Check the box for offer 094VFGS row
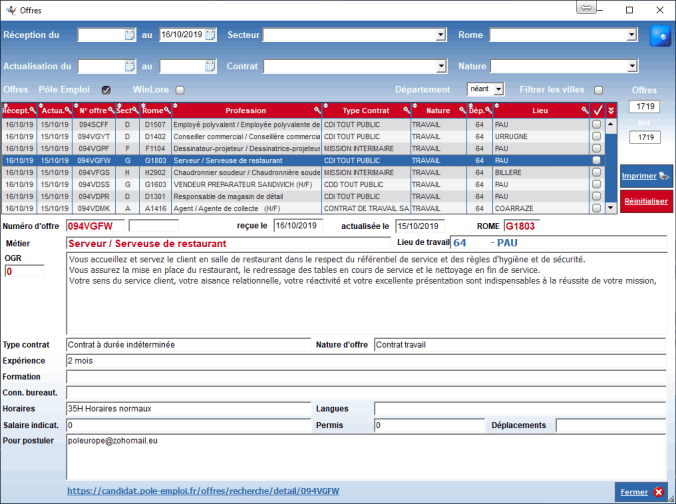The image size is (676, 504). click(596, 172)
